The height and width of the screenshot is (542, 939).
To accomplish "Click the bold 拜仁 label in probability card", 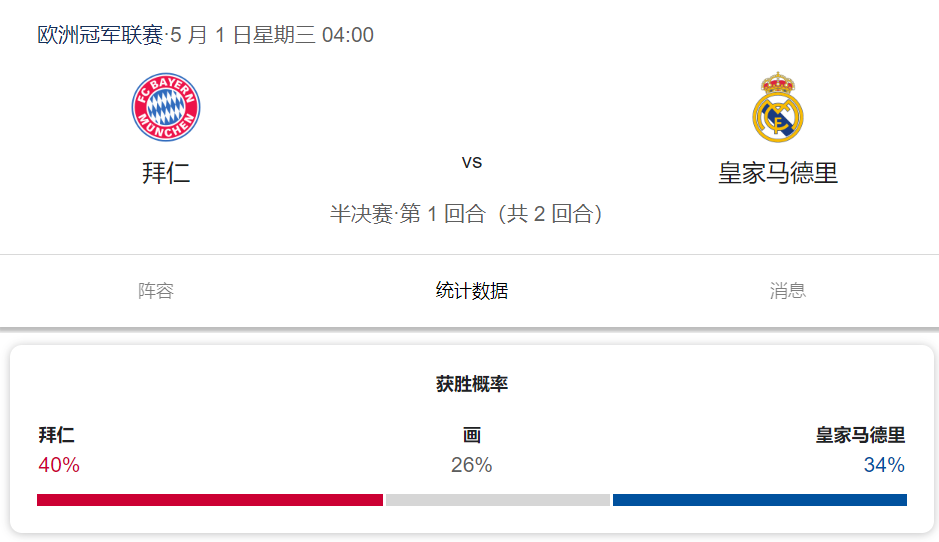I will click(56, 435).
